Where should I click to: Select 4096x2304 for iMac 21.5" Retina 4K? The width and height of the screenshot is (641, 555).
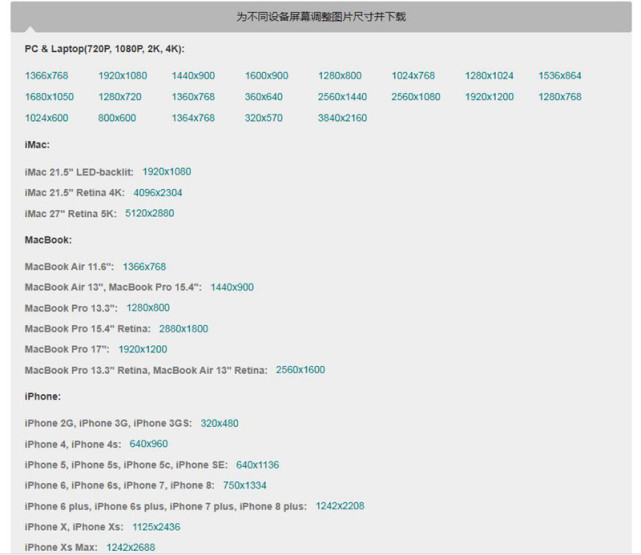pos(158,192)
